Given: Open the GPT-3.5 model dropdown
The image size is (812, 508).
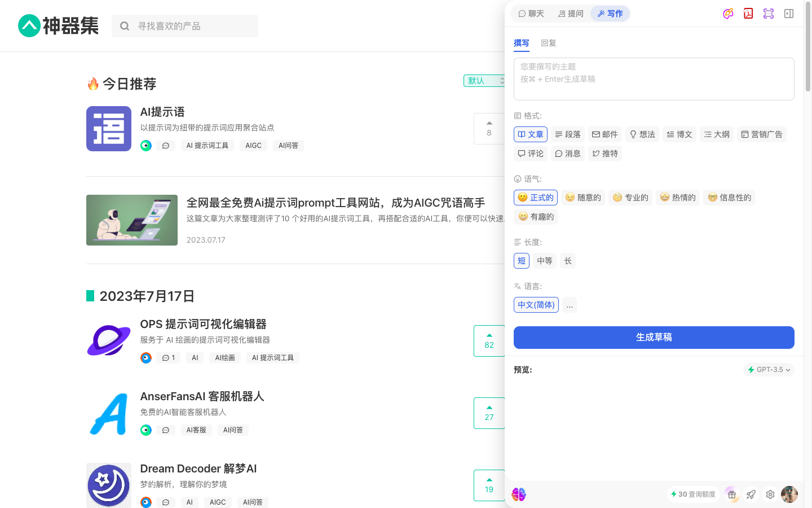Looking at the screenshot, I should point(769,370).
